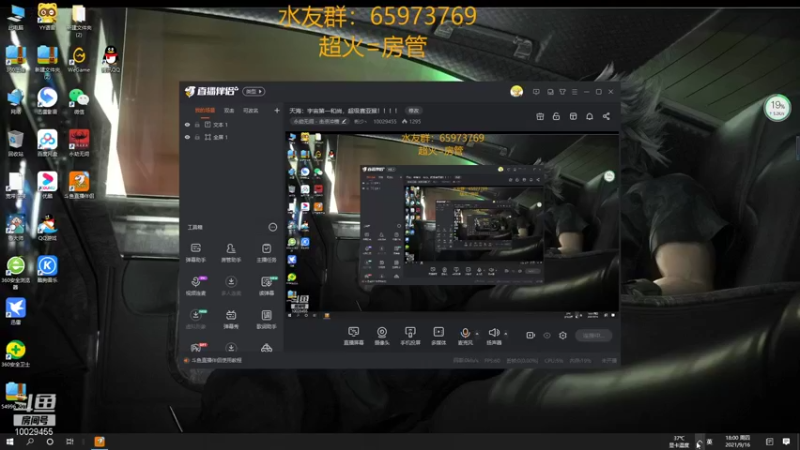Open Task View on the taskbar

coord(69,441)
